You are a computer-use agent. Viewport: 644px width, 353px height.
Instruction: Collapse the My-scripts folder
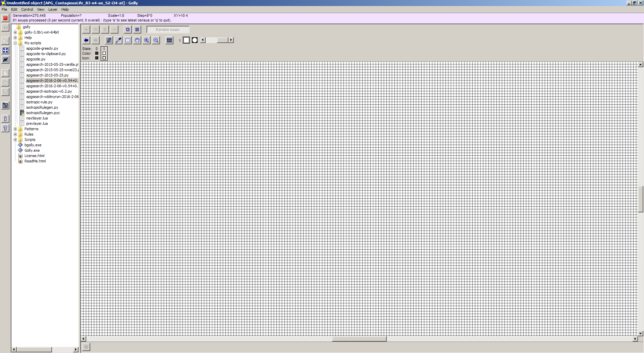point(15,43)
